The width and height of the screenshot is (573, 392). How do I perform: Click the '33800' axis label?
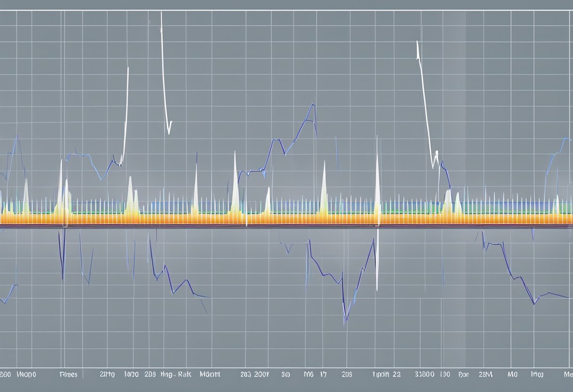tap(424, 375)
